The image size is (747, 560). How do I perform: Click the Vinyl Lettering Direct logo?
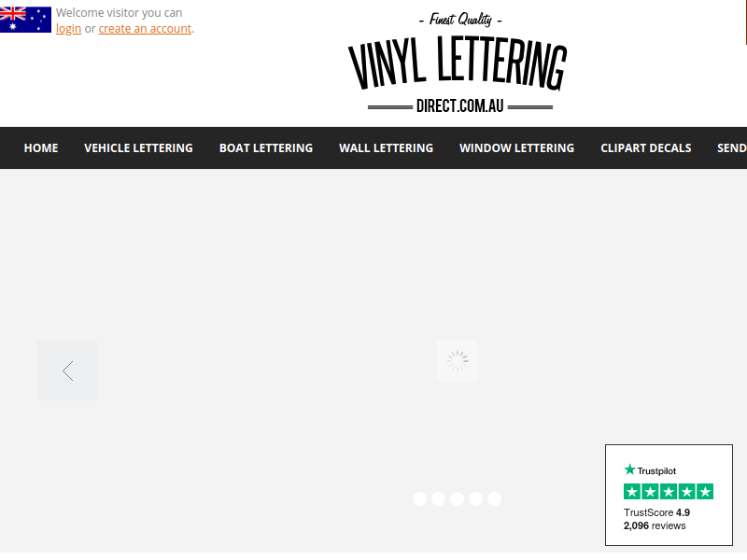pos(458,63)
